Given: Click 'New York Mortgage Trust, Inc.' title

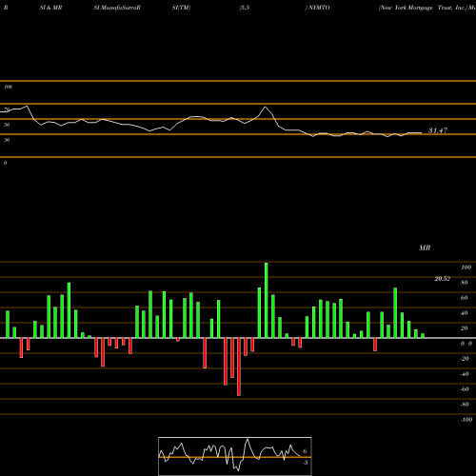Looking at the screenshot, I should 424,8.
